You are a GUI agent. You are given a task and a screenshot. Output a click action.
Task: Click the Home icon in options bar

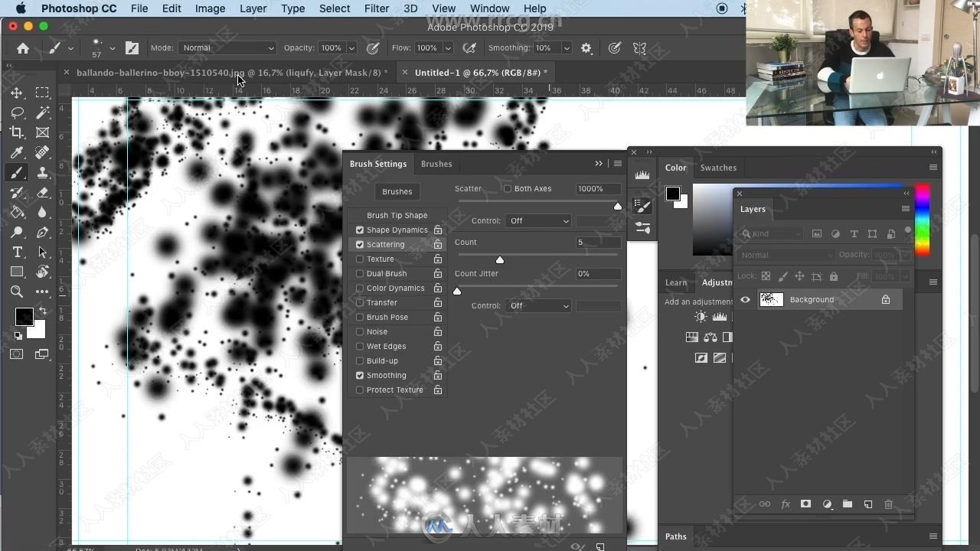click(23, 47)
